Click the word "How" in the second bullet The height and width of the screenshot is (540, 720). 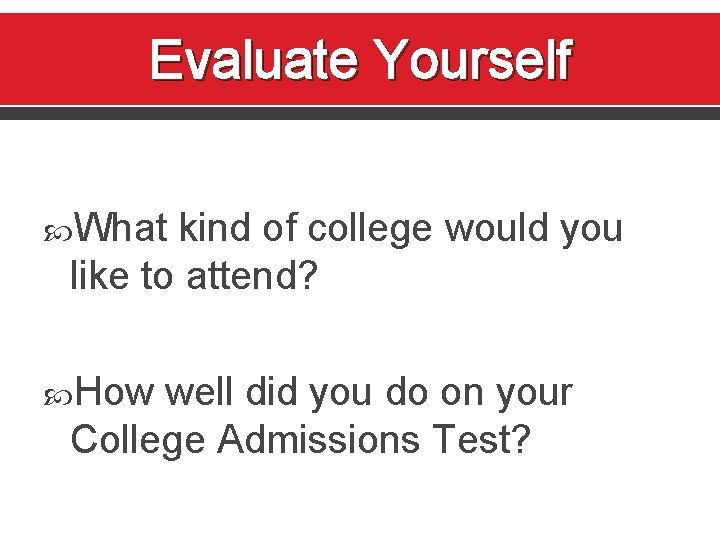[x=113, y=393]
